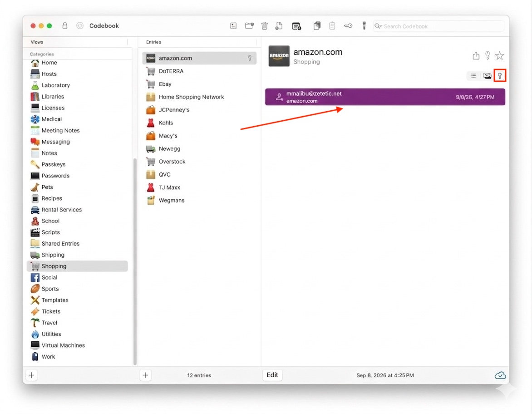Select the mmalibu@zetetic.net passkey row
Image resolution: width=532 pixels, height=414 pixels.
pos(385,97)
